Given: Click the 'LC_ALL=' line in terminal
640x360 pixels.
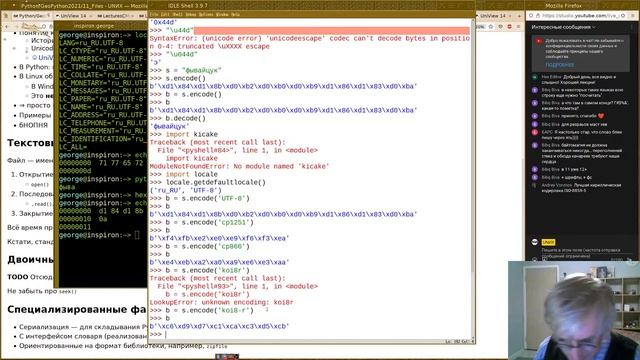Looking at the screenshot, I should point(73,147).
